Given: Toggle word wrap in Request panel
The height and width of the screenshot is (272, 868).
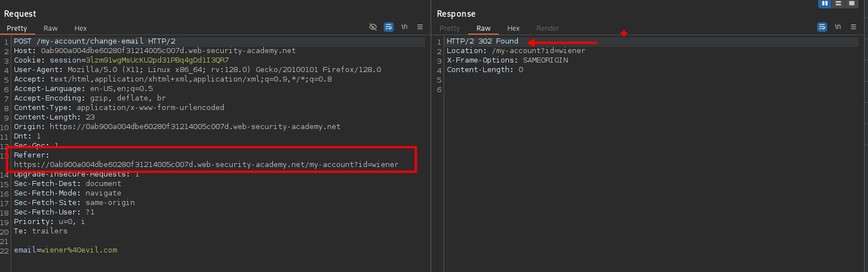Looking at the screenshot, I should tap(389, 27).
